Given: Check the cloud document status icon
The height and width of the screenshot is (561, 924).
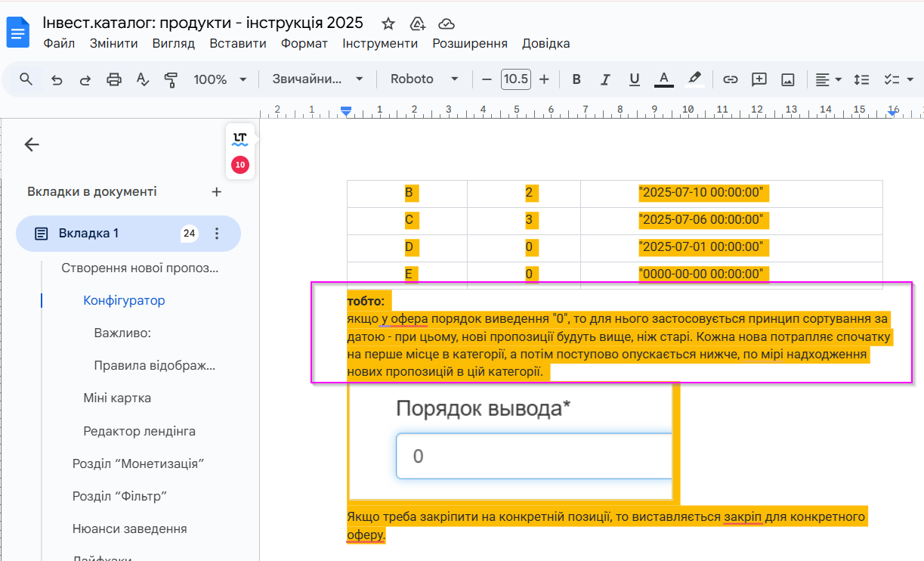Looking at the screenshot, I should point(447,23).
